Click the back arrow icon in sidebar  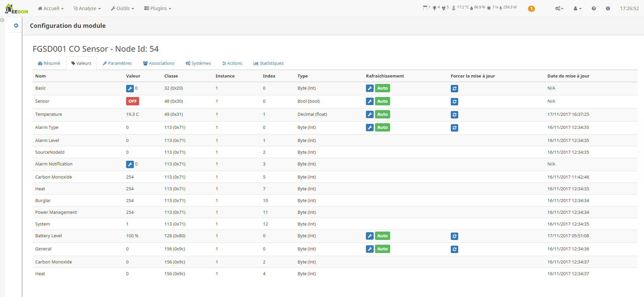[16, 26]
